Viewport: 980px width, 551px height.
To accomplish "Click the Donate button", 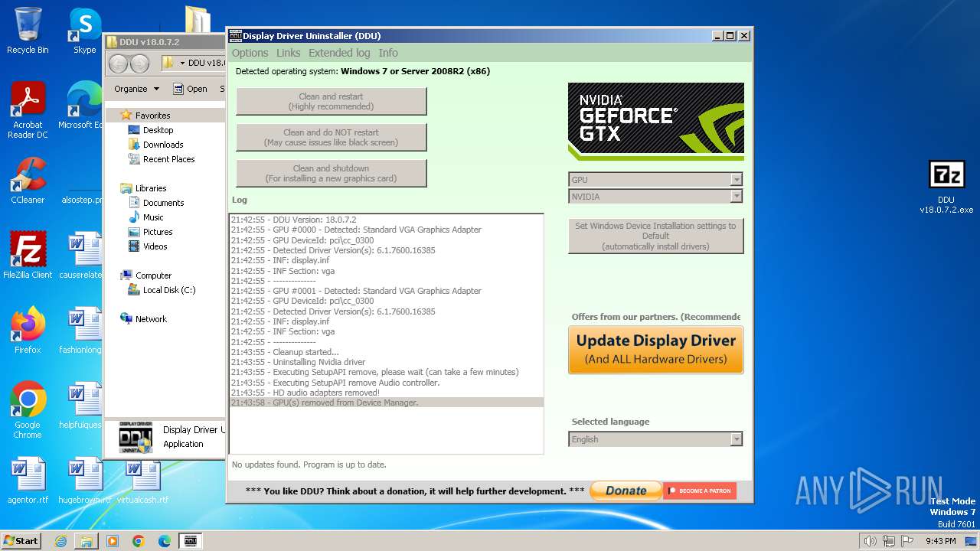I will (626, 491).
